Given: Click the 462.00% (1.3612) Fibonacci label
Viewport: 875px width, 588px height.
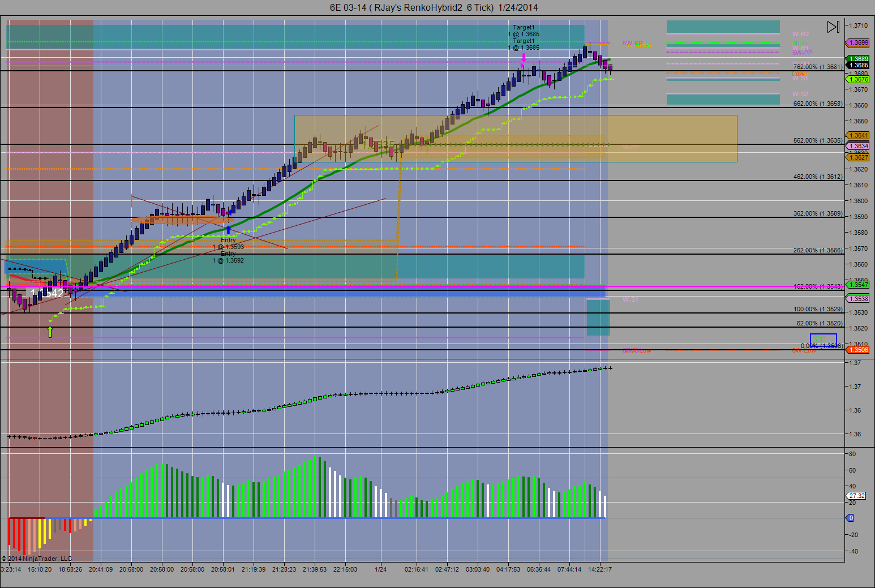Looking at the screenshot, I should (x=818, y=177).
